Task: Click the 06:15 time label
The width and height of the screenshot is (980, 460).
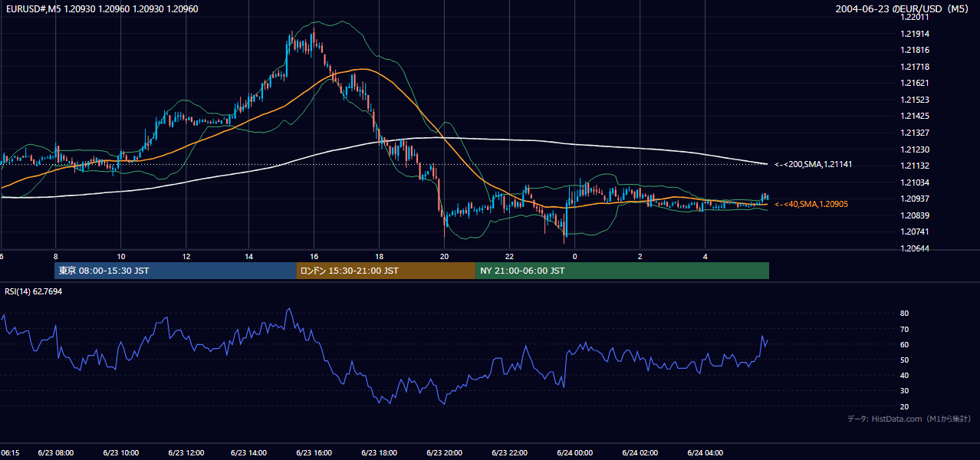Action: click(10, 453)
